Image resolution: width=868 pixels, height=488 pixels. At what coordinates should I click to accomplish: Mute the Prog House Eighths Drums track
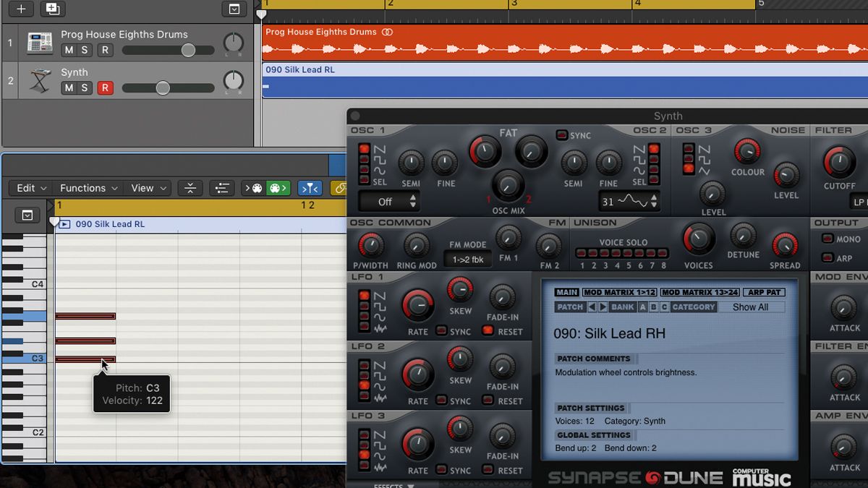coord(69,50)
